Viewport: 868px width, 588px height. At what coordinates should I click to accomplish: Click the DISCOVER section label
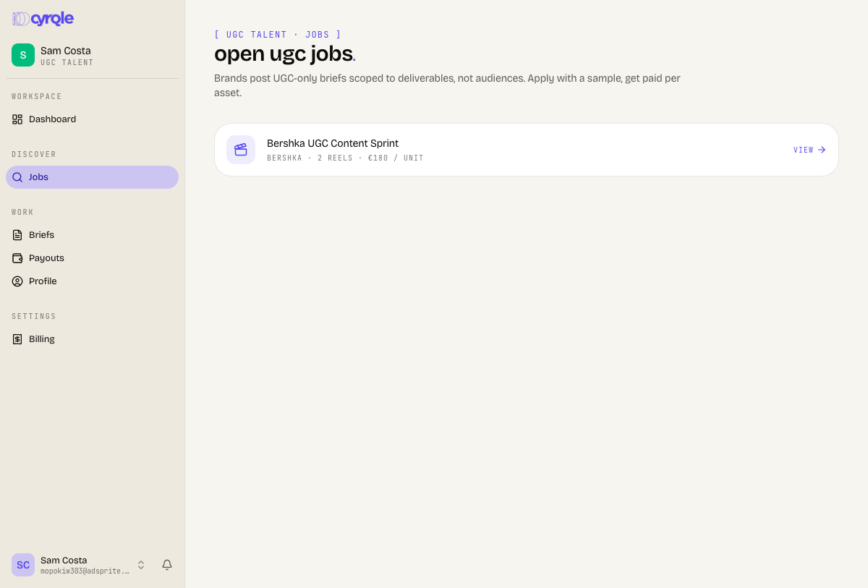click(x=34, y=154)
